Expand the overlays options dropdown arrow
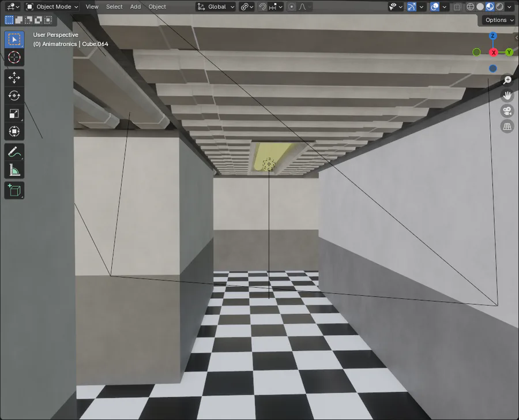 (x=445, y=6)
